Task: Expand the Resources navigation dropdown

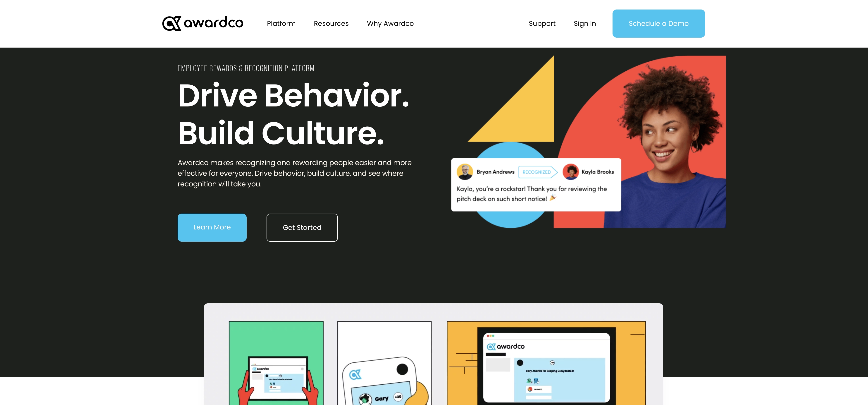Action: tap(331, 23)
